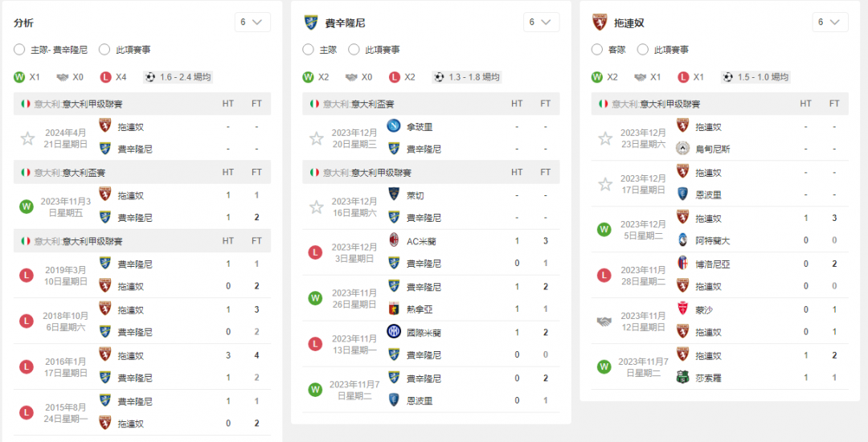Click the star icon for the 2024年4月21日 match
Viewport: 868px width, 442px height.
27,138
